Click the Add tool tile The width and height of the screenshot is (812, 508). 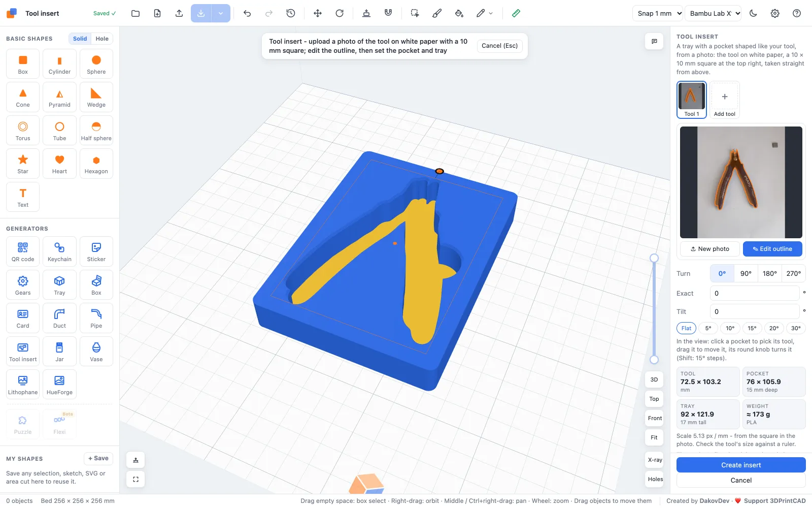724,100
